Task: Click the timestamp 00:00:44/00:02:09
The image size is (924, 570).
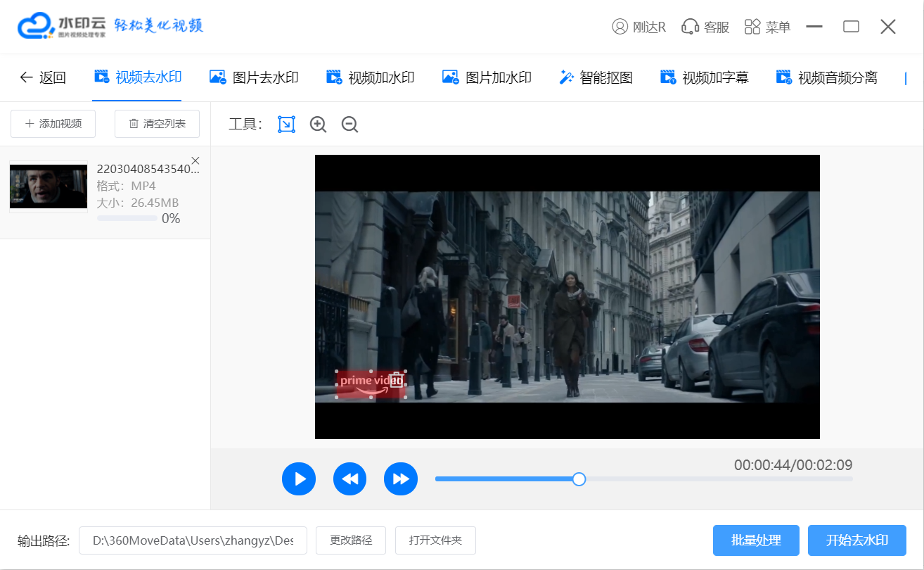Action: 793,465
